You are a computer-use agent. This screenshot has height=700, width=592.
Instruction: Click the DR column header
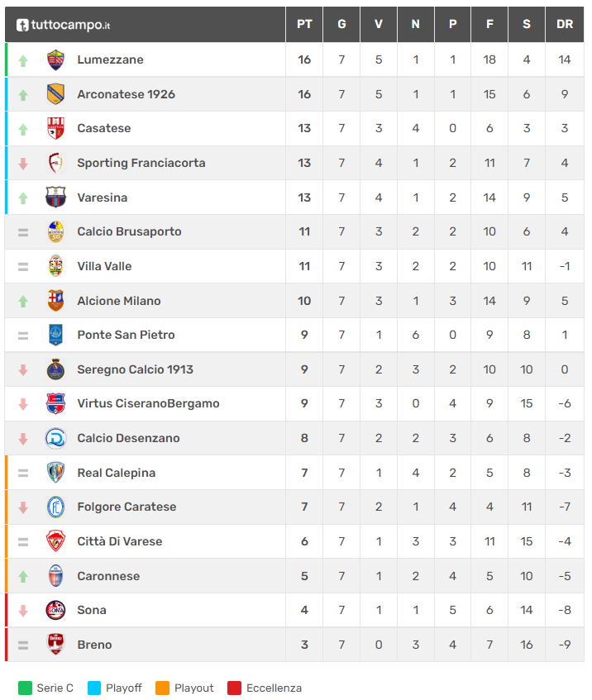(x=565, y=25)
